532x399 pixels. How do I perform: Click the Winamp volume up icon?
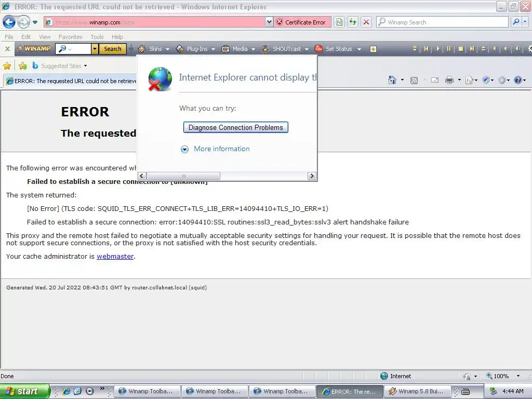click(518, 49)
